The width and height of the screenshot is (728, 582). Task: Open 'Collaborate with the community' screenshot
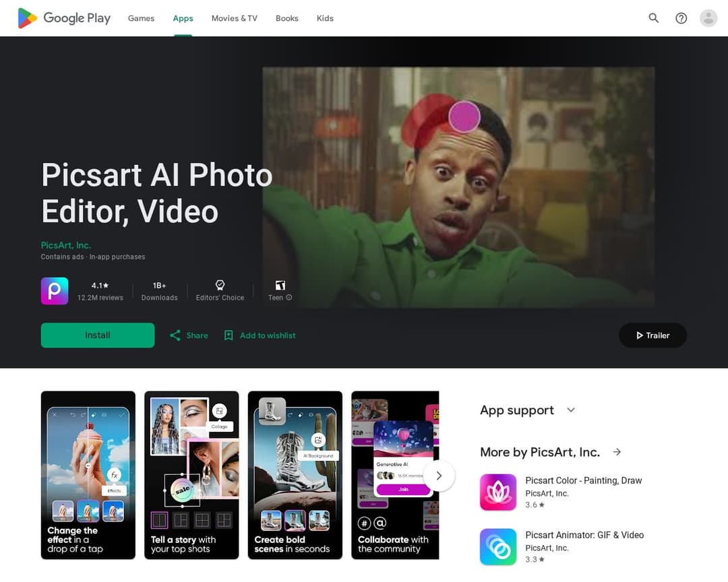click(x=395, y=475)
